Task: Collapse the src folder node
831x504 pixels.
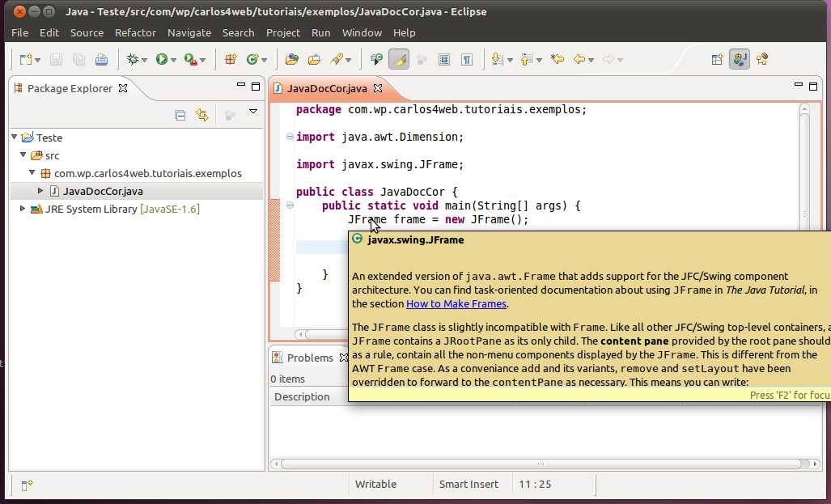Action: point(23,155)
